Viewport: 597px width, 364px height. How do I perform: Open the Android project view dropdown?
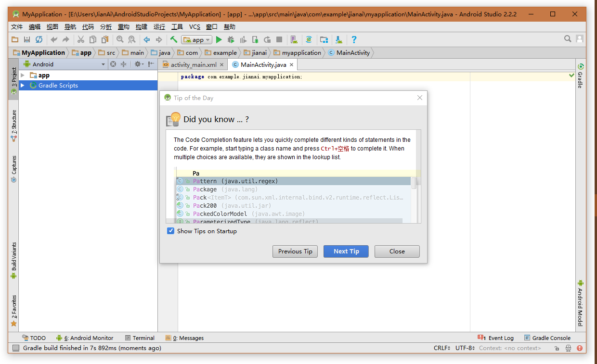tap(65, 64)
